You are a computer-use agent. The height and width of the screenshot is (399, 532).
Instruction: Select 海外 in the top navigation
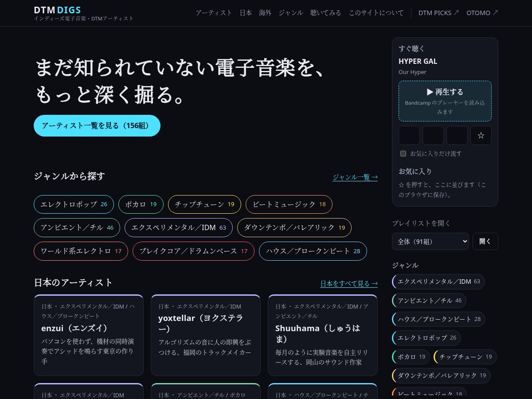265,13
